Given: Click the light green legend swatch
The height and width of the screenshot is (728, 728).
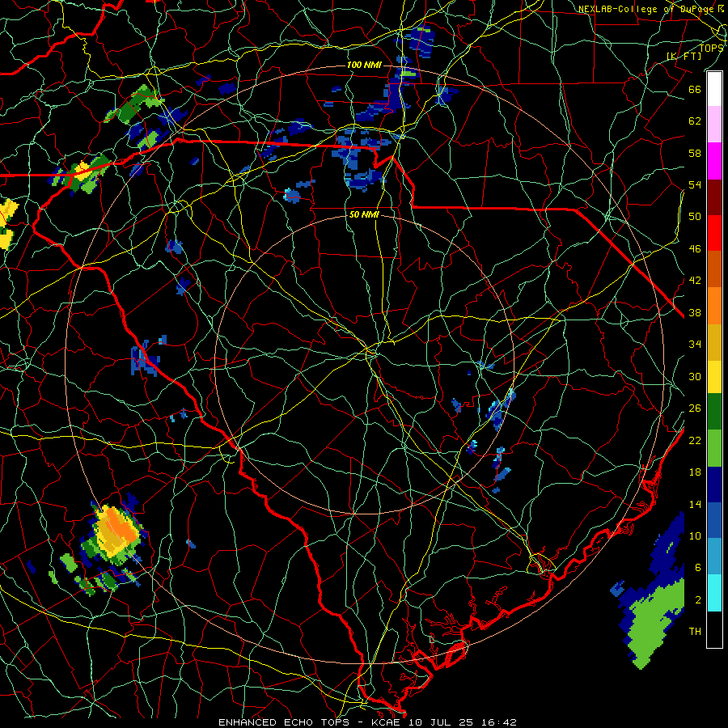Looking at the screenshot, I should point(714,448).
